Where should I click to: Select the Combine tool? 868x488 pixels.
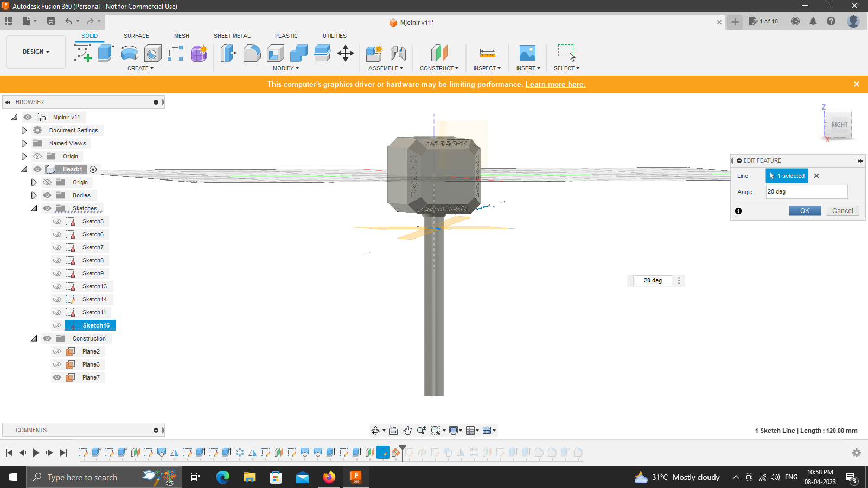[298, 53]
